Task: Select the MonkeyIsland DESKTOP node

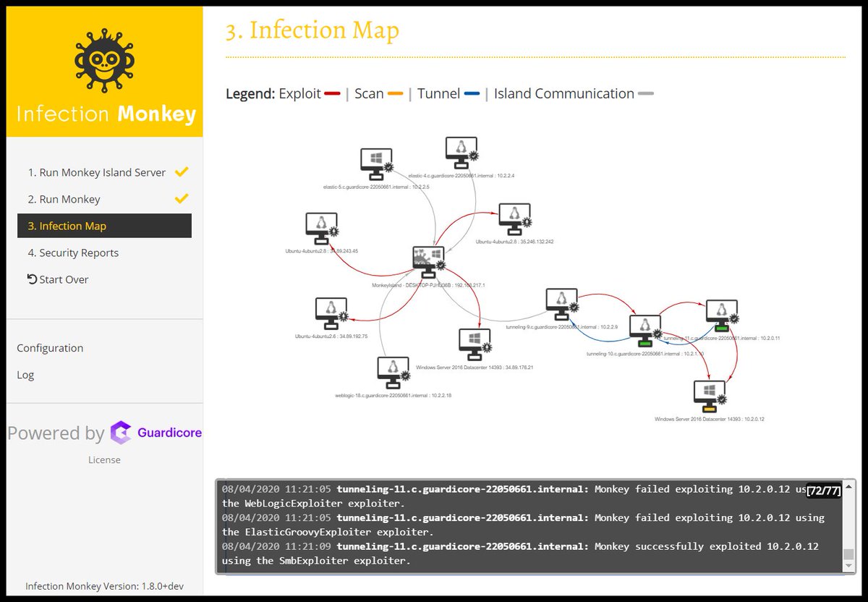Action: point(428,262)
